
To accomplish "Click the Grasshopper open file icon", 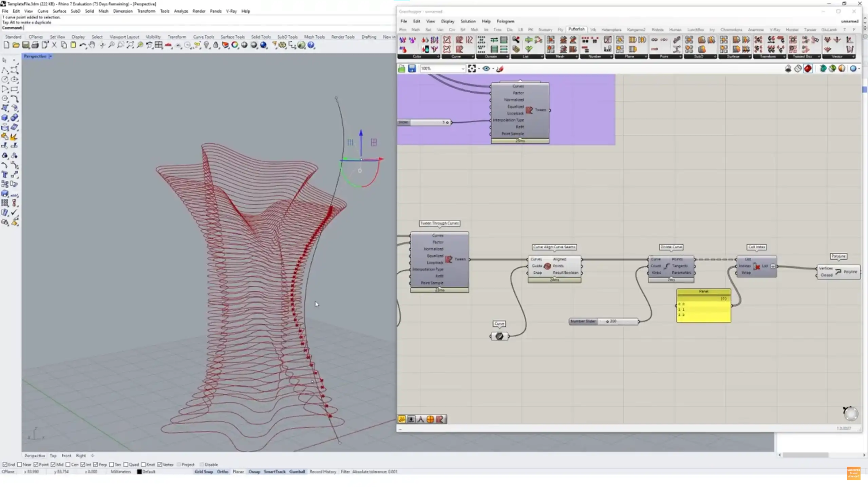I will 401,69.
